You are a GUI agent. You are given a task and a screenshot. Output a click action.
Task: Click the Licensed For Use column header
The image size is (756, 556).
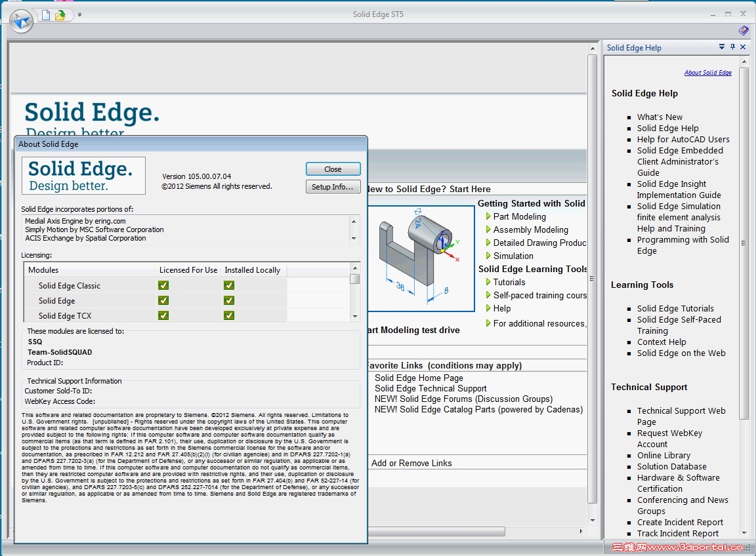coord(188,270)
